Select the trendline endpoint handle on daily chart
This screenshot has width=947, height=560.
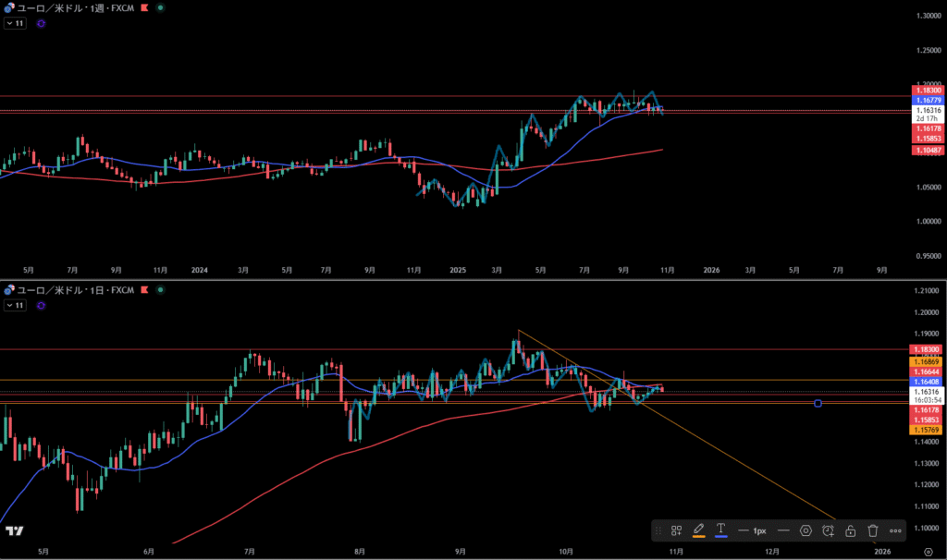tap(818, 403)
